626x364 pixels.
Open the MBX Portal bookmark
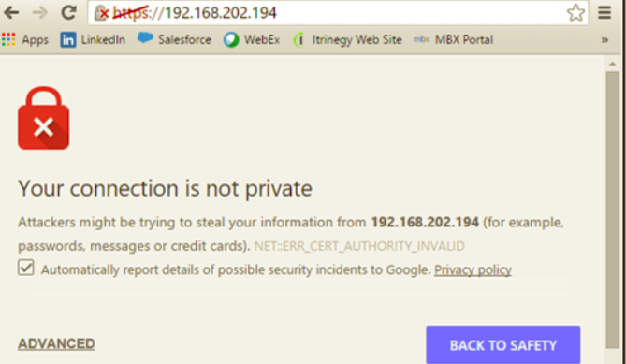(x=453, y=39)
